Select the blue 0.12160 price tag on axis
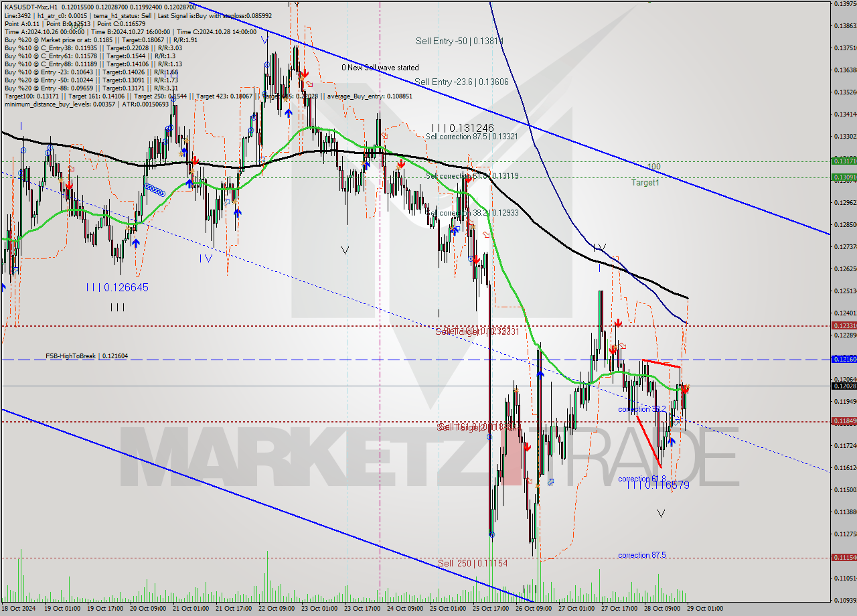This screenshot has width=857, height=616. click(x=843, y=359)
